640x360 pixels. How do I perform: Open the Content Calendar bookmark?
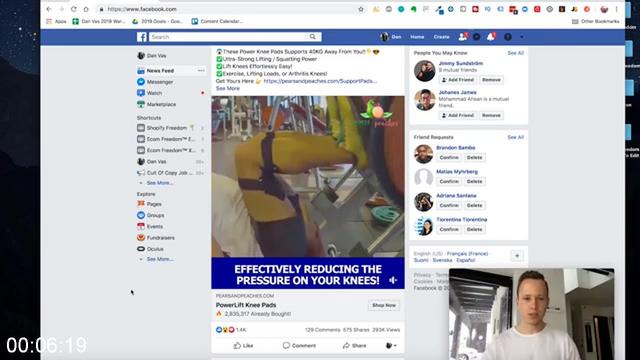tap(217, 21)
